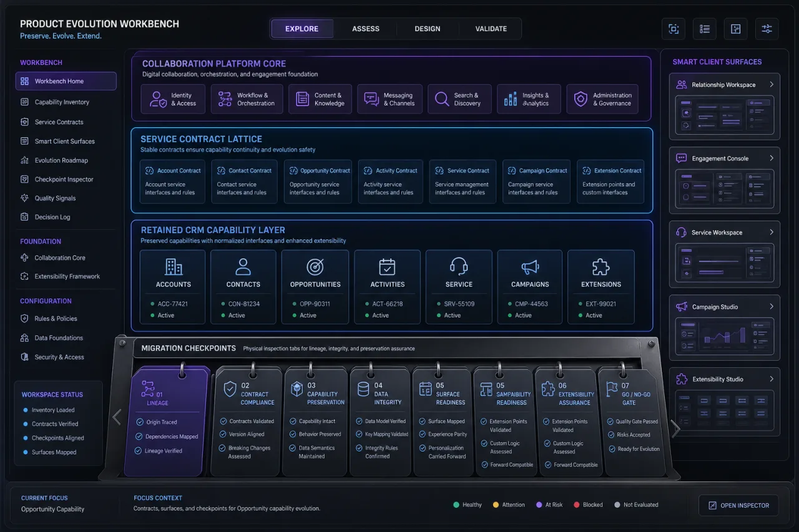Open the list view icon in top toolbar
Screen dimensions: 799x532
point(705,29)
